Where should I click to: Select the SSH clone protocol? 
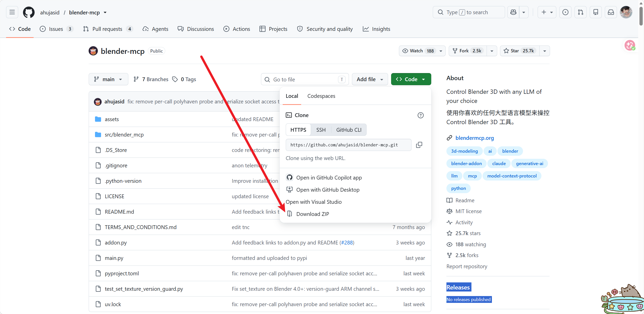[x=321, y=130]
